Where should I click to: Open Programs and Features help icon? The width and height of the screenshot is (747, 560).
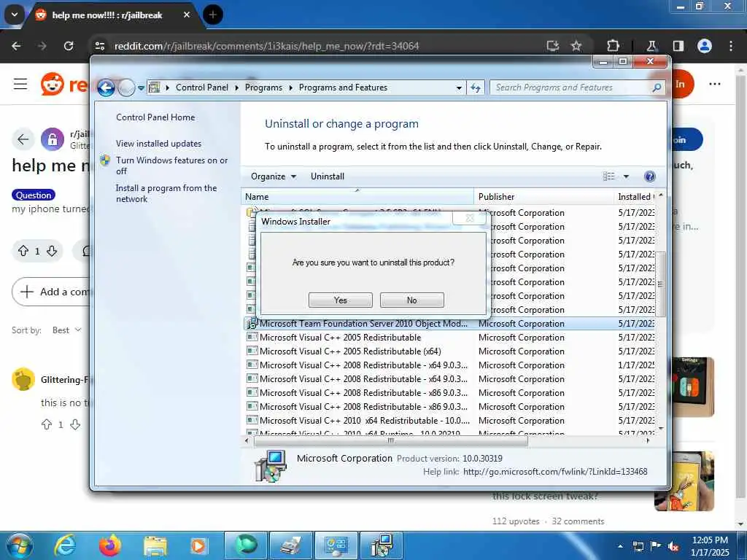[649, 176]
